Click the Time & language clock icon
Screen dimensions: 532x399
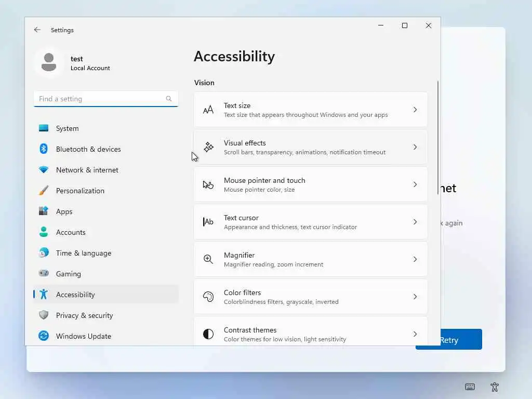click(44, 253)
